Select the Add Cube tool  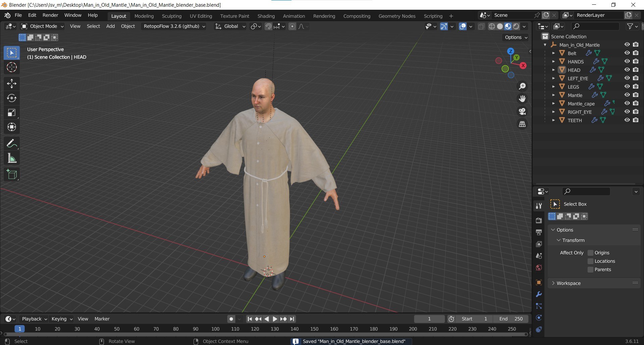[x=12, y=175]
